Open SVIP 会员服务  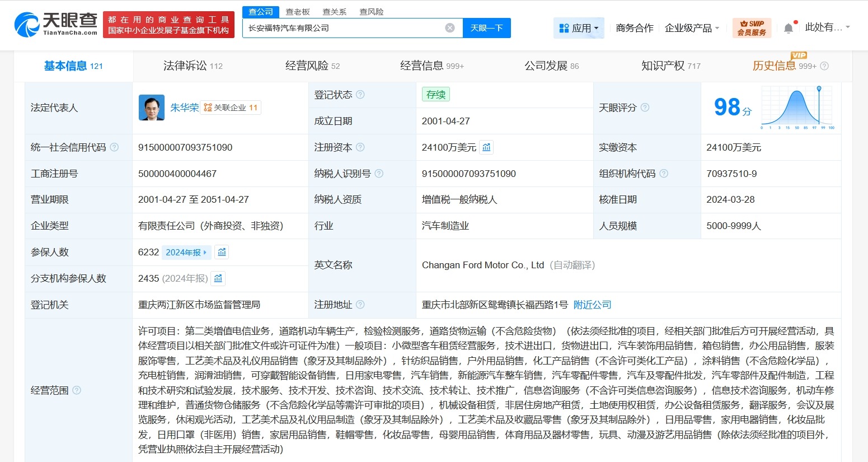click(x=751, y=27)
